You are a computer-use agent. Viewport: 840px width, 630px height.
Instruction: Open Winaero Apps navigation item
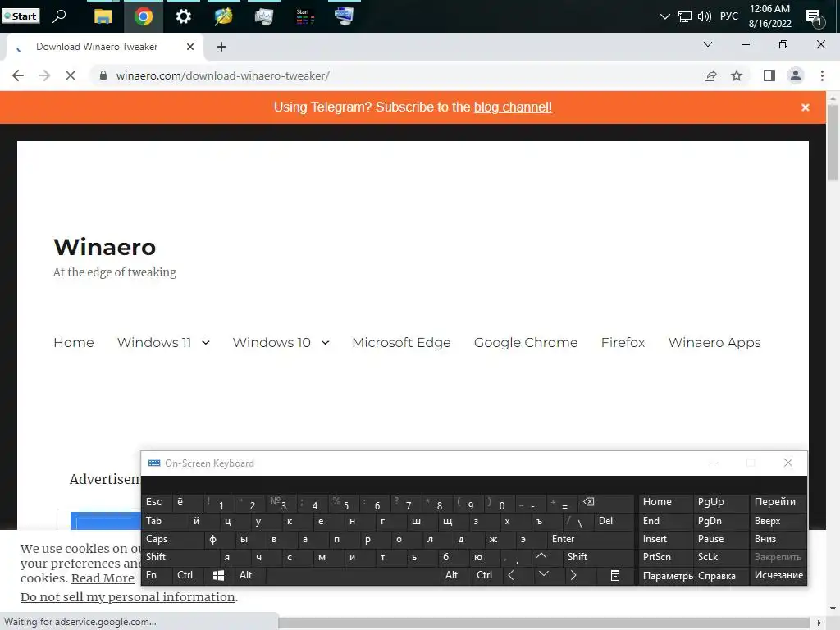pos(714,342)
